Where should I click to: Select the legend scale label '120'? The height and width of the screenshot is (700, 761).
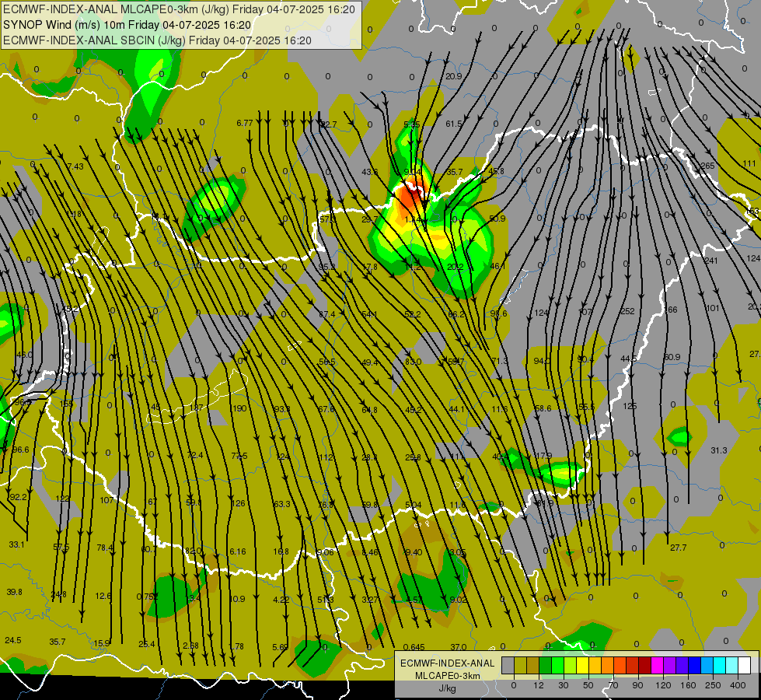(664, 685)
